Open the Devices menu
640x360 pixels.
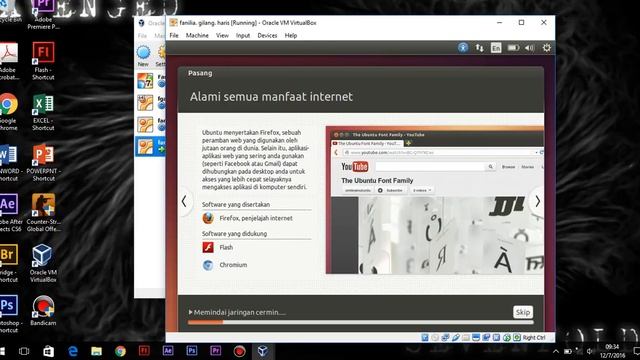pyautogui.click(x=267, y=36)
